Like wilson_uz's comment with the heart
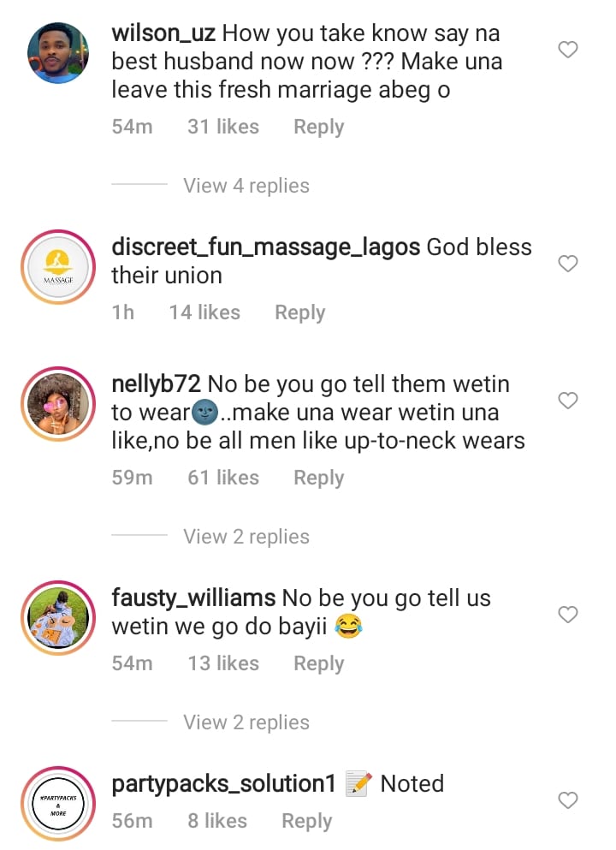 pos(568,51)
